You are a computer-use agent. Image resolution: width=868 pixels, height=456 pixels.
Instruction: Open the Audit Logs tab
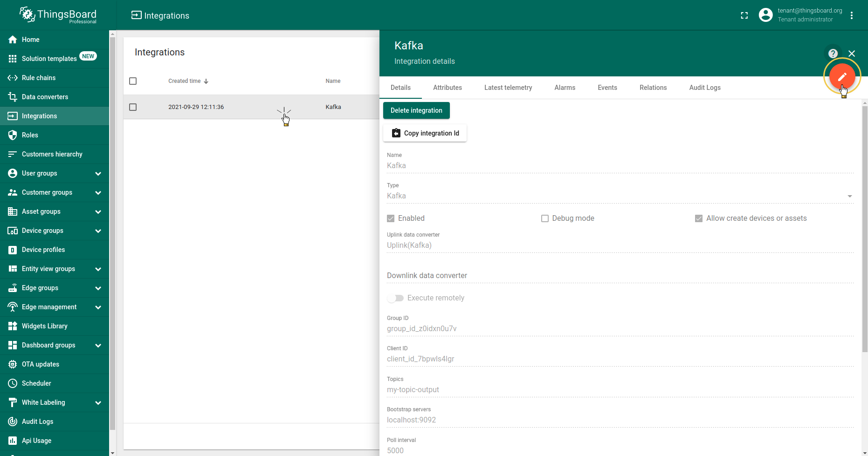coord(704,88)
